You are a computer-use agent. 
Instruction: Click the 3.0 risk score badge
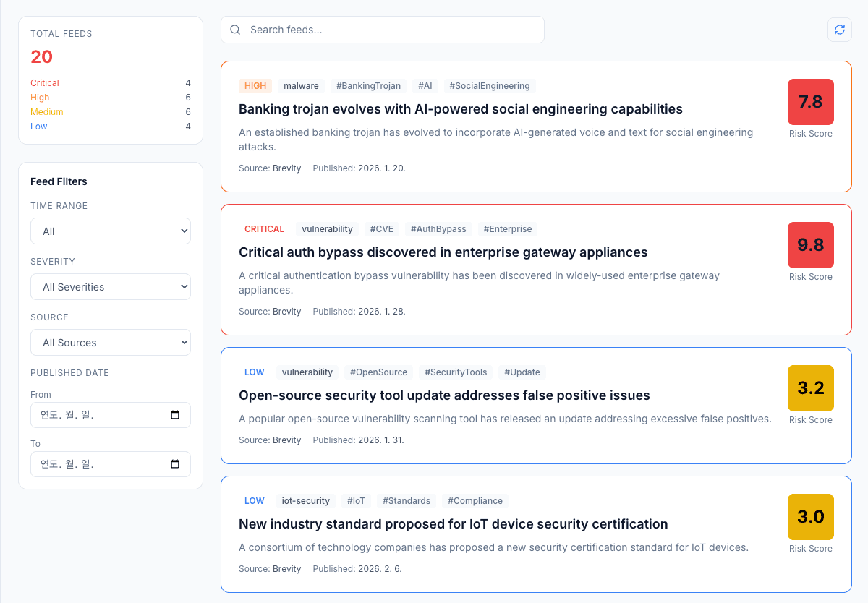810,517
